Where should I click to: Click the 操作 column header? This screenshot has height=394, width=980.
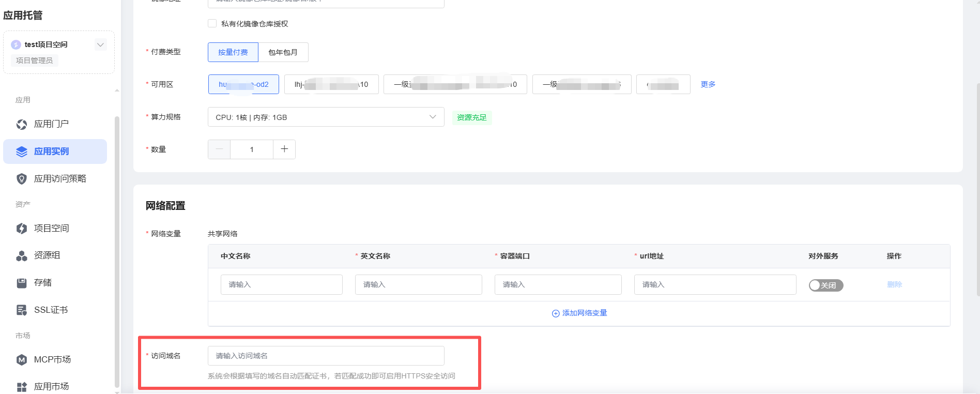click(x=894, y=256)
